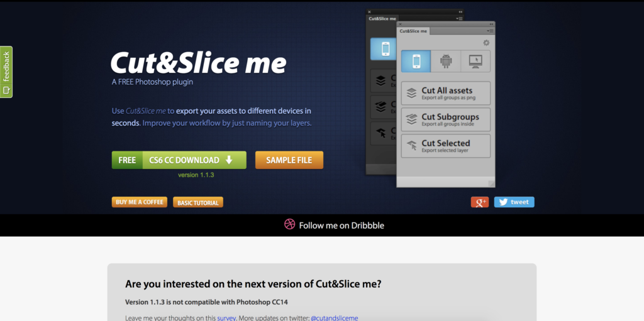The image size is (644, 321).
Task: Open the green feedback side tab
Action: tap(6, 72)
